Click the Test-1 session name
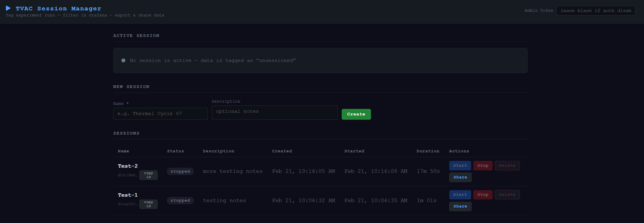Viewport: 644px width, 223px height. 127,195
